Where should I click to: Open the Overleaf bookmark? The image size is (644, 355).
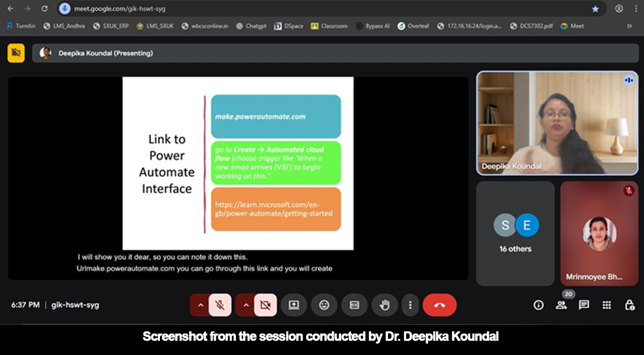pos(413,26)
